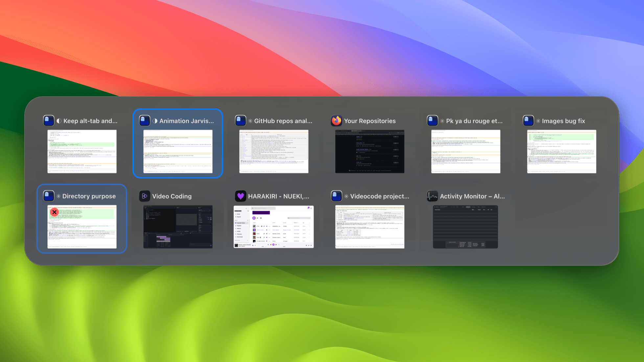Select the 'Pk ya du rouge et...' thumbnail

pyautogui.click(x=466, y=151)
